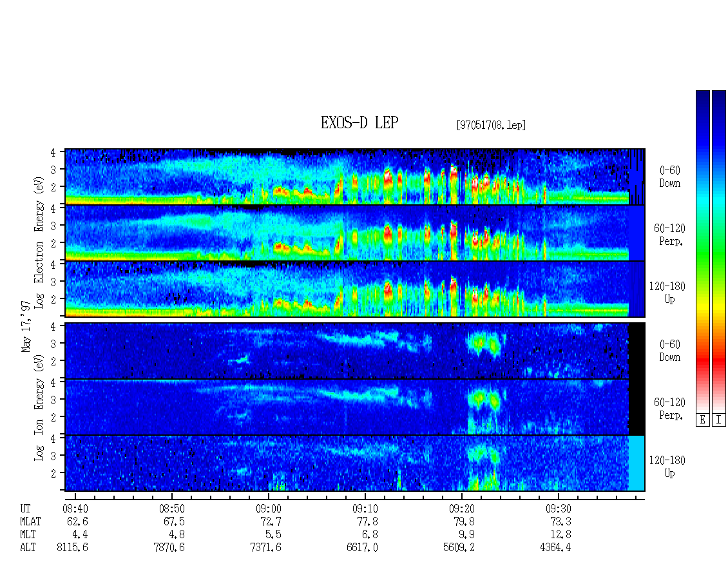Click the MLT row label
The width and height of the screenshot is (728, 564).
coord(28,535)
